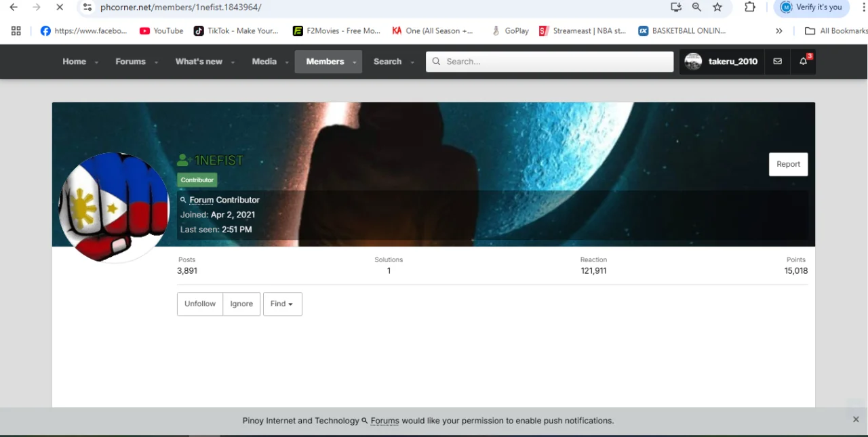Show more bookmarks with the chevron

coord(779,30)
